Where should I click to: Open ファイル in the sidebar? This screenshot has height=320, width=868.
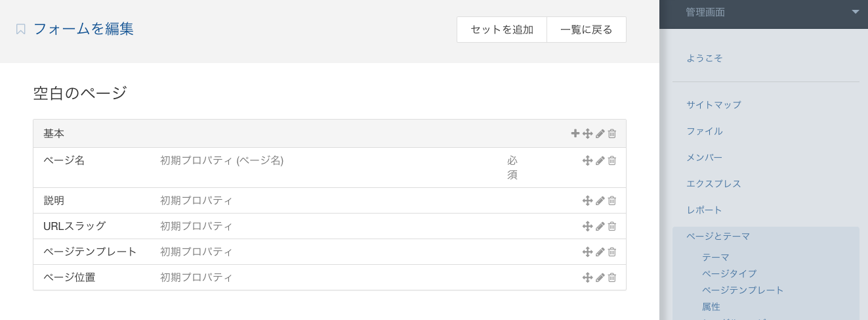705,131
